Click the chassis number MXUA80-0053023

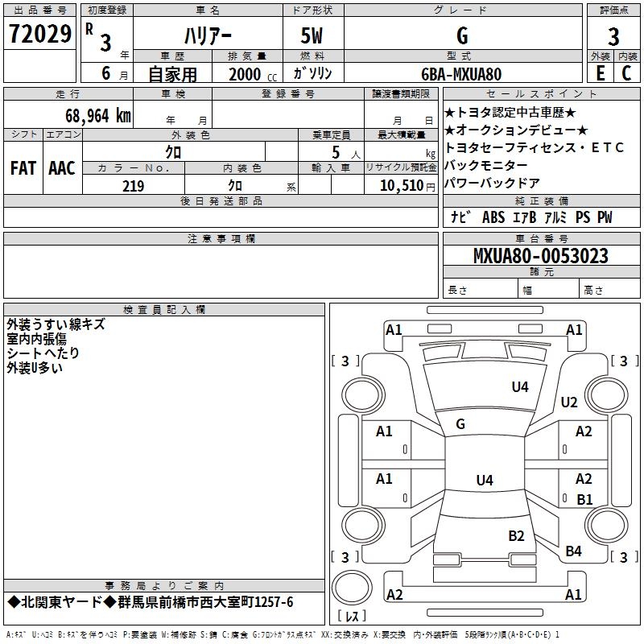tap(541, 256)
